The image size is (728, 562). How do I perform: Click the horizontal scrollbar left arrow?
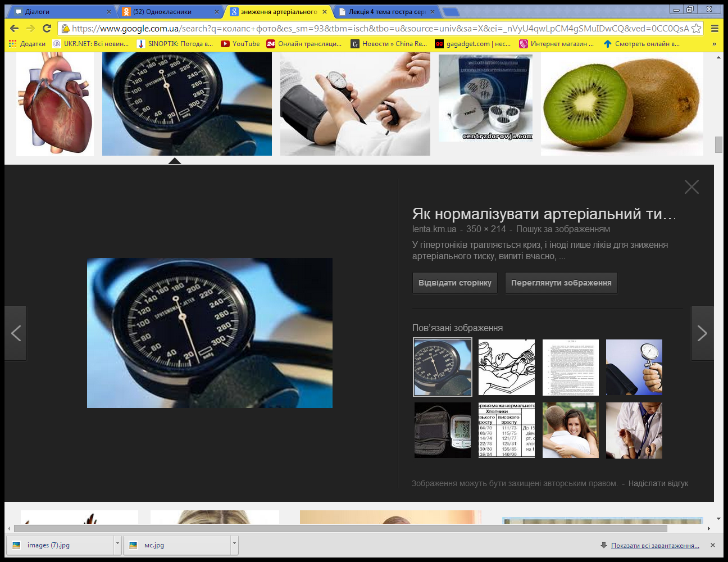(8, 528)
